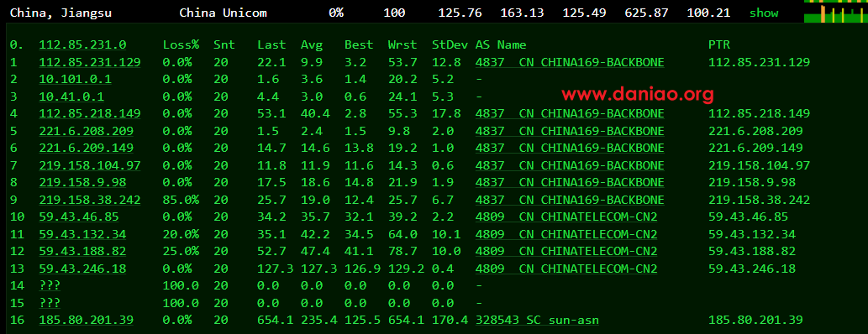The height and width of the screenshot is (334, 868).
Task: Select the 'Loss%' column header
Action: click(x=181, y=44)
